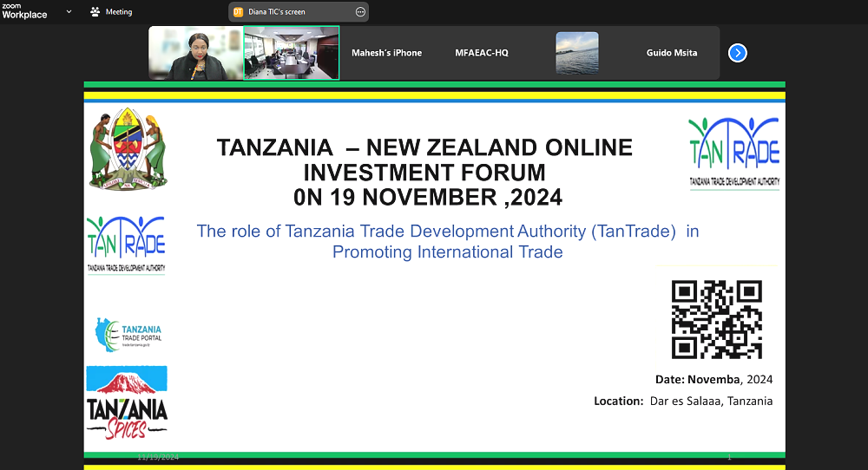
Task: Click the Tanzania Trade Portal logo
Action: pos(128,334)
